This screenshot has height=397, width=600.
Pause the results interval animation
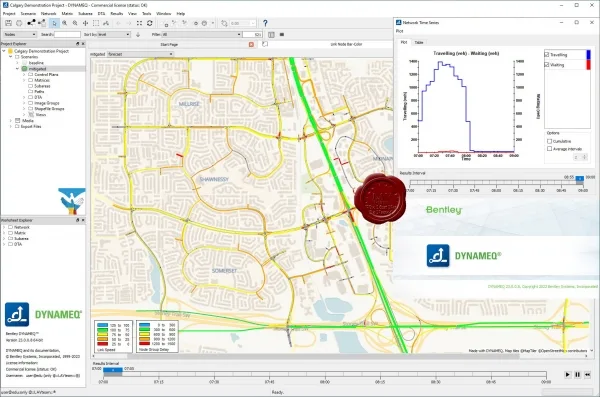[577, 374]
